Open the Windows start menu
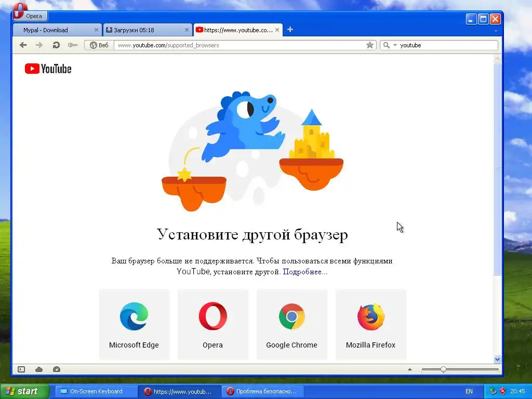 [24, 392]
